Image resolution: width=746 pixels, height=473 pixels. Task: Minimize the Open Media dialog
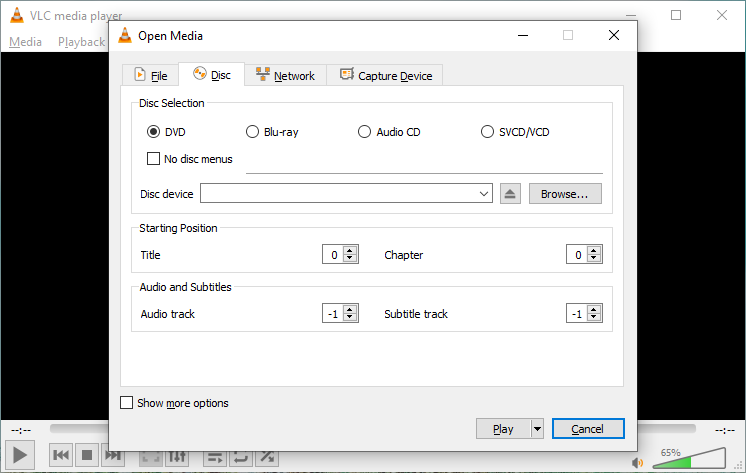click(523, 35)
